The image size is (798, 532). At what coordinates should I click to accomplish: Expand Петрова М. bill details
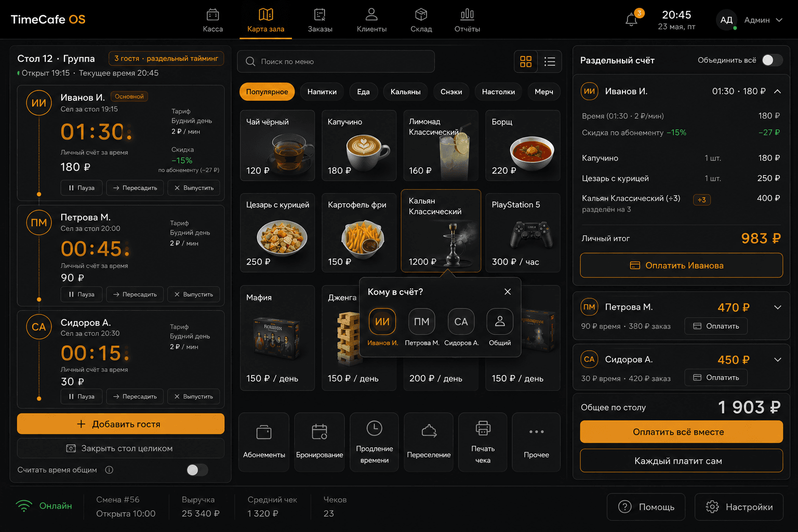(x=778, y=308)
